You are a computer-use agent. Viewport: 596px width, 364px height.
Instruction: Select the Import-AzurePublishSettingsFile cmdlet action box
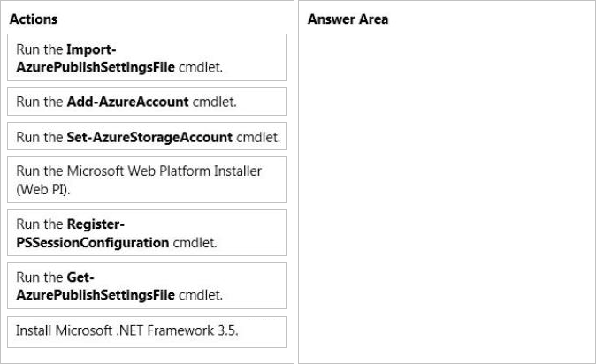(147, 57)
